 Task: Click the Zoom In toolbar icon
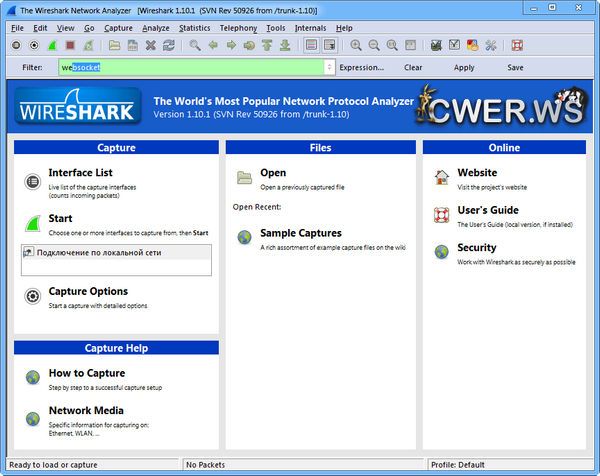355,45
